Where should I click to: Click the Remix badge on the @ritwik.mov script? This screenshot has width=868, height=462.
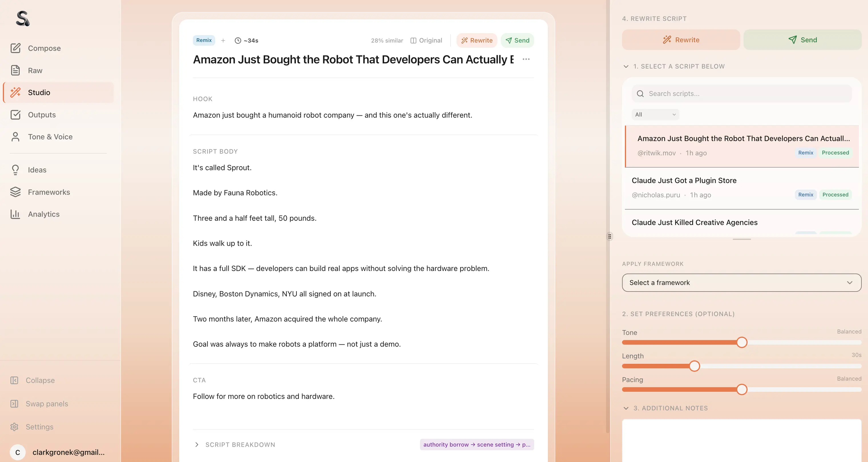[x=806, y=153]
